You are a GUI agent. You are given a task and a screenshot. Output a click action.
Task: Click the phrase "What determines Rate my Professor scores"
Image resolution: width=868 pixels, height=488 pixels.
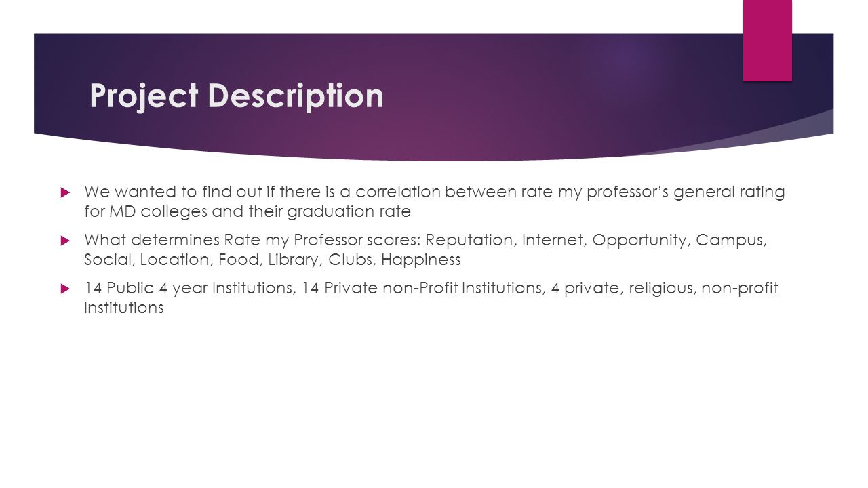click(x=251, y=241)
